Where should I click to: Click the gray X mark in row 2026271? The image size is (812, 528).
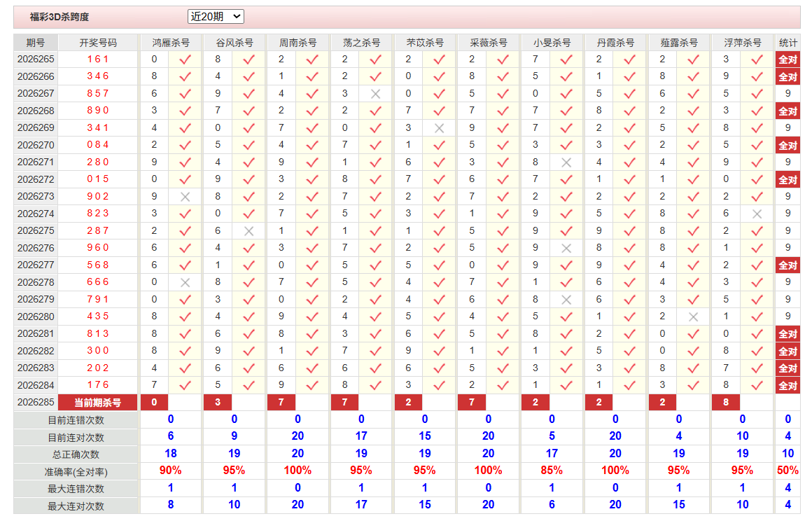pos(566,162)
